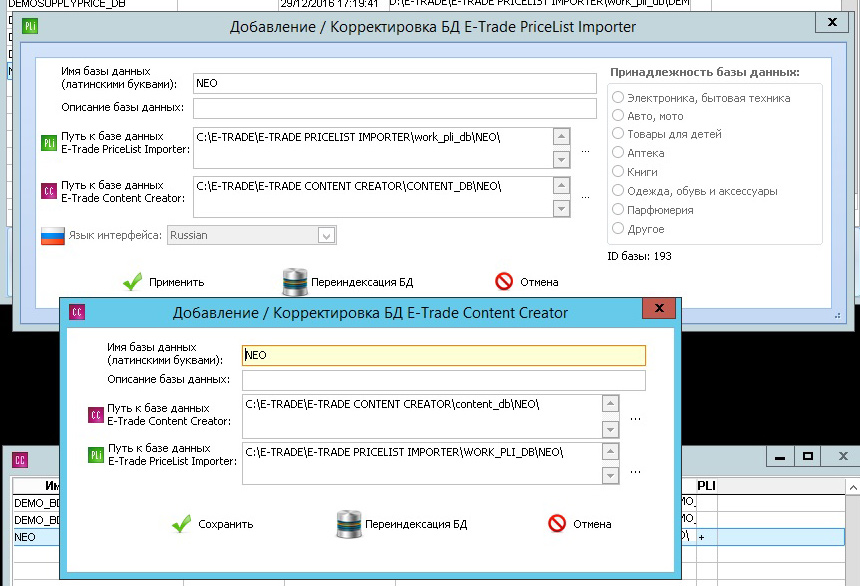Click Сохранить button
860x586 pixels.
click(212, 524)
